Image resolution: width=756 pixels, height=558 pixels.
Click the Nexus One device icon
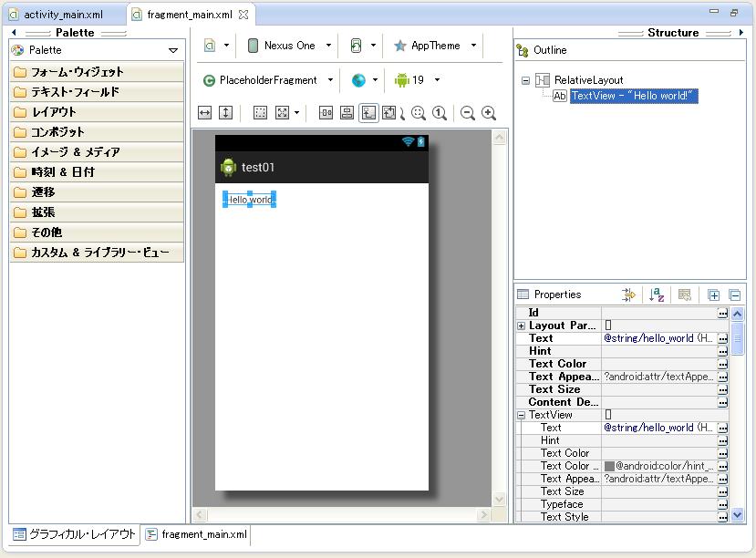[253, 46]
